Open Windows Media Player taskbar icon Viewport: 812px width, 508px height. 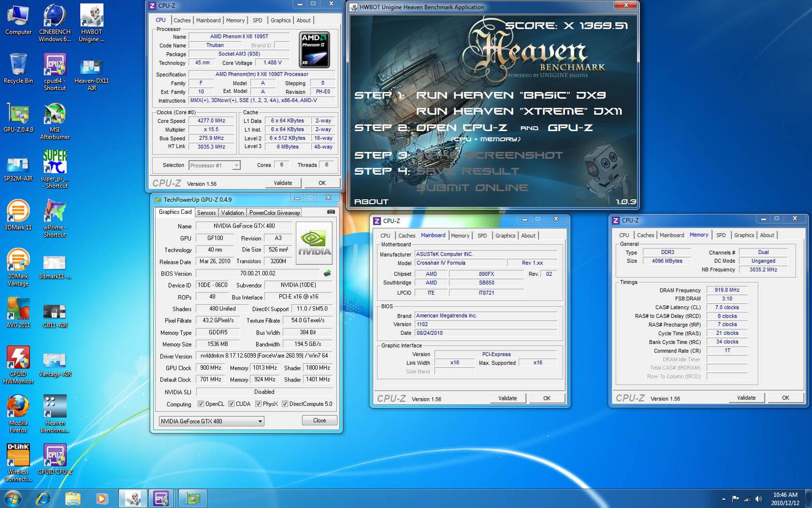(x=101, y=498)
